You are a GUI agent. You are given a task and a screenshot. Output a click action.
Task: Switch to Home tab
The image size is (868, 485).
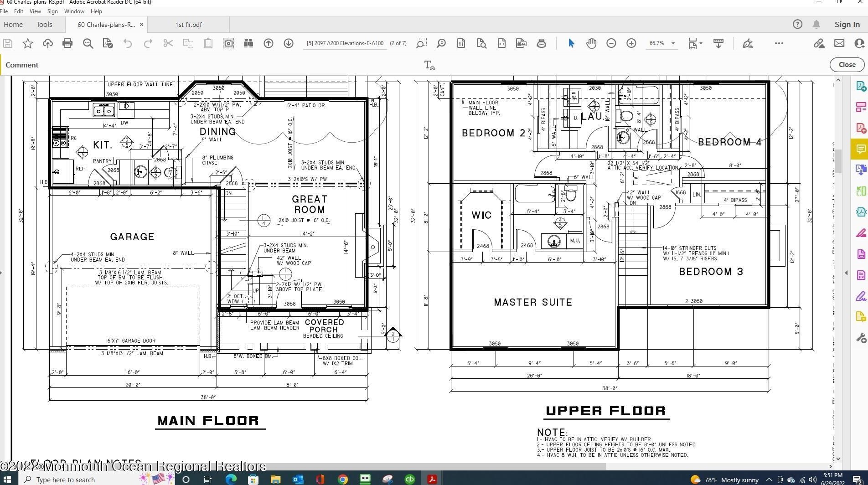[x=13, y=25]
